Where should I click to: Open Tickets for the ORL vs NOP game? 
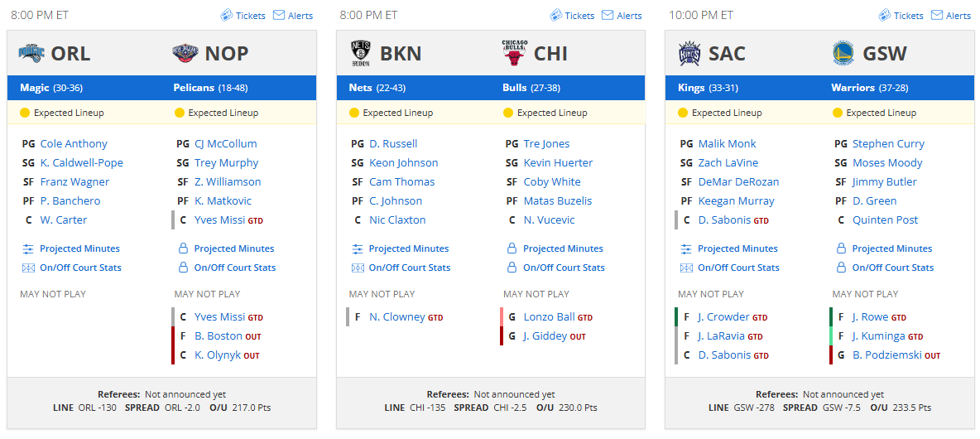(x=243, y=16)
